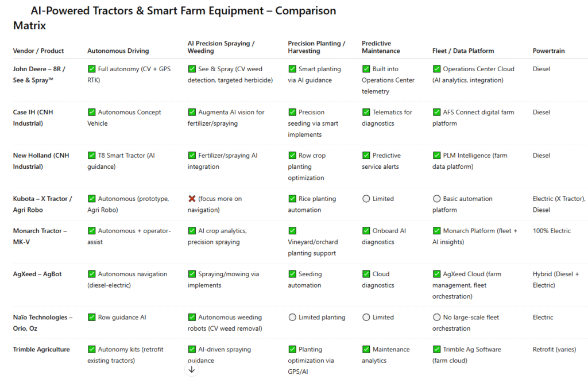This screenshot has width=588, height=379.
Task: Select the Monarch Tractor – MK-V row label
Action: pos(40,236)
